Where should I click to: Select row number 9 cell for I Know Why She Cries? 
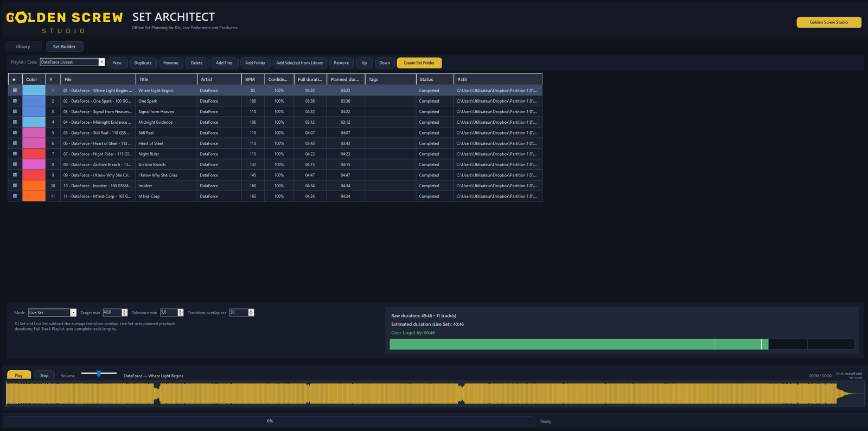pyautogui.click(x=53, y=175)
